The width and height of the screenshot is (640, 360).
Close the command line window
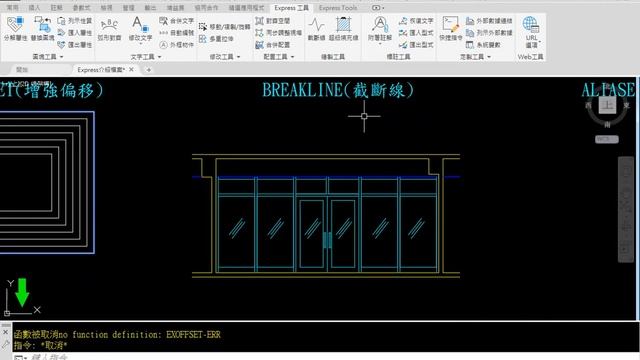pos(5,332)
